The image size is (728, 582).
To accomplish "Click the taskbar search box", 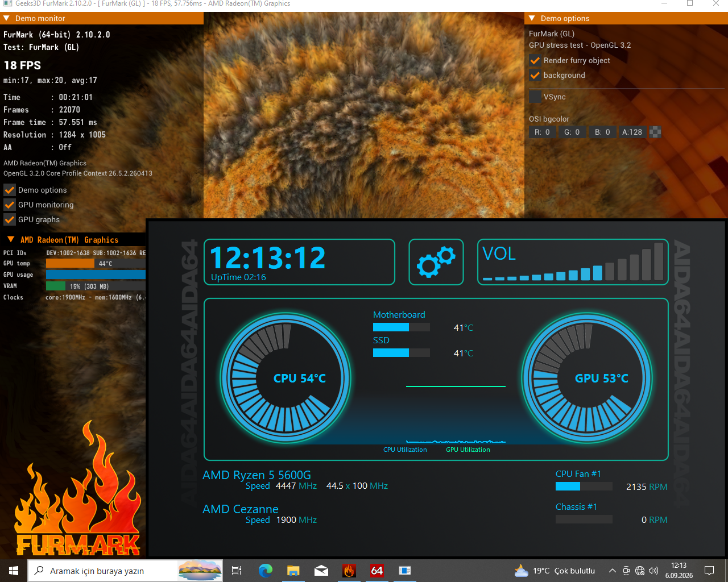I will pyautogui.click(x=125, y=571).
